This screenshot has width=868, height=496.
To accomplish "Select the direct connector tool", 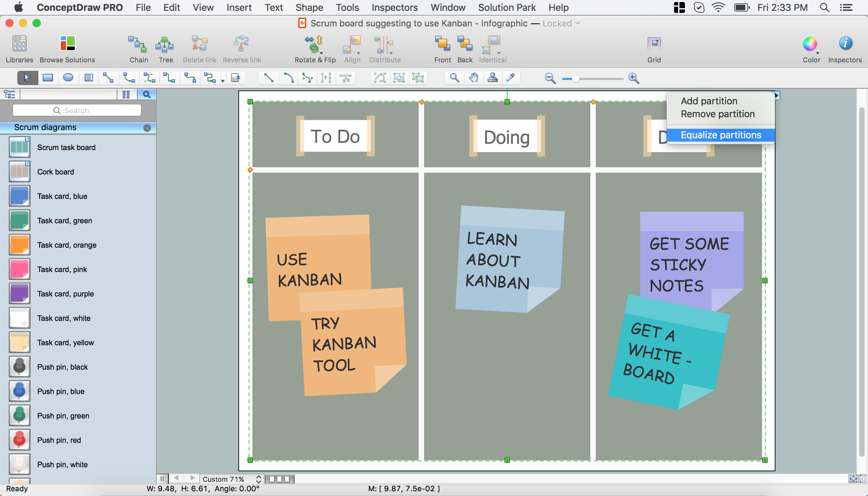I will click(x=108, y=78).
